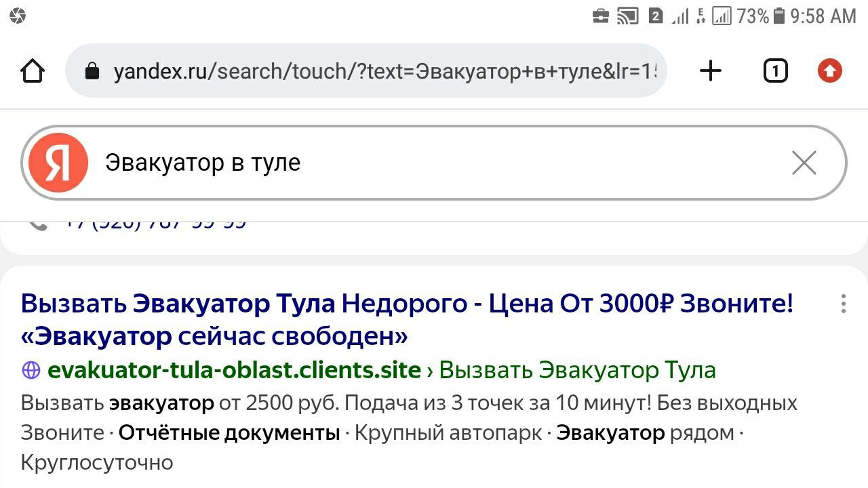Screen dimensions: 868x488
Task: Tap the SIM 2 indicator icon
Action: 655,16
